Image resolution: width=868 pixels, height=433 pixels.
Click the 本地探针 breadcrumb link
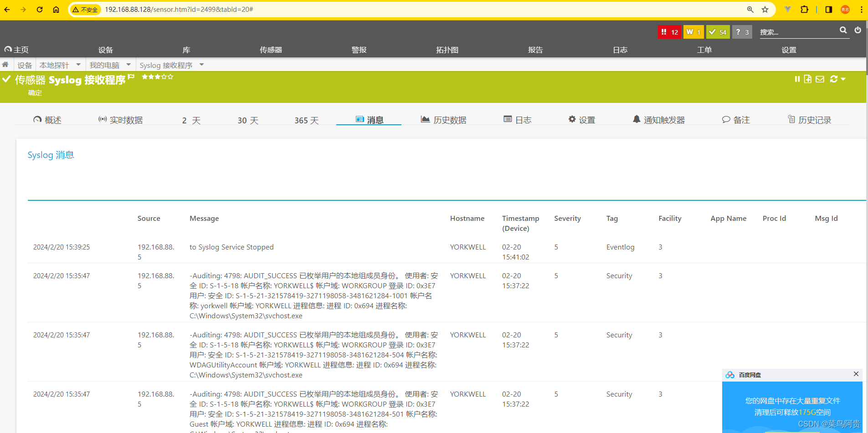point(54,65)
